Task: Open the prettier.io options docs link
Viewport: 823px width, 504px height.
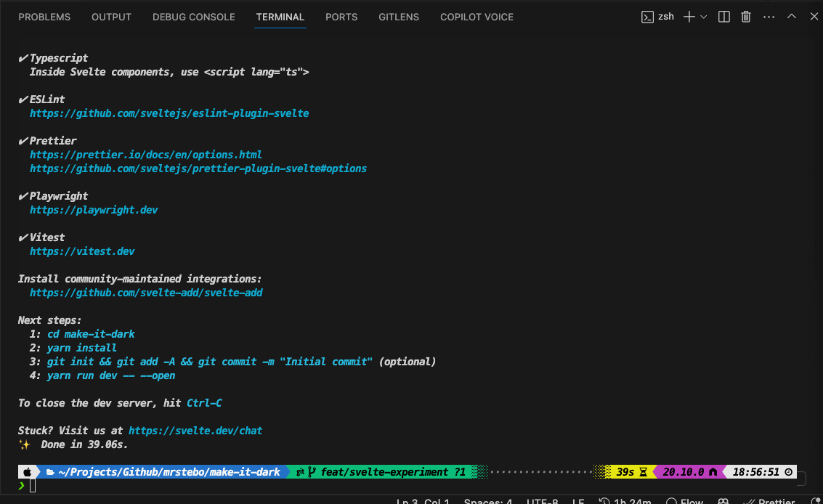Action: point(145,155)
